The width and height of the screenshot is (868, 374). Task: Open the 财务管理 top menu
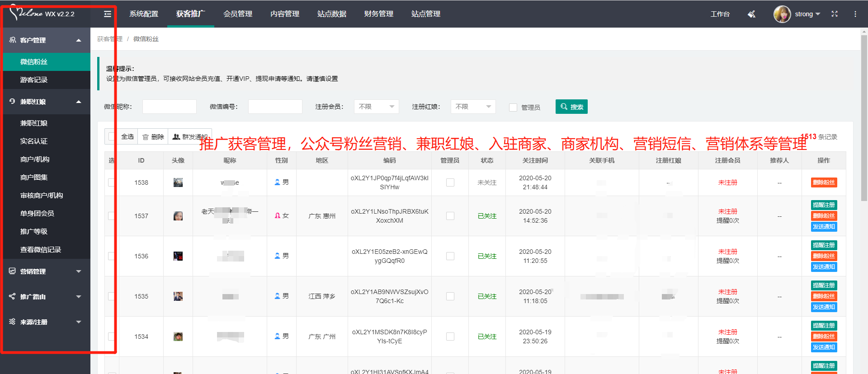coord(379,14)
